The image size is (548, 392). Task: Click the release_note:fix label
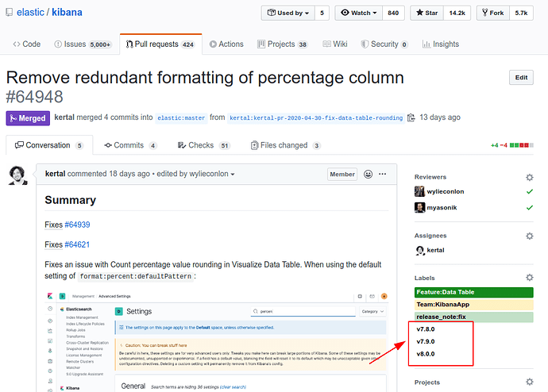(474, 317)
